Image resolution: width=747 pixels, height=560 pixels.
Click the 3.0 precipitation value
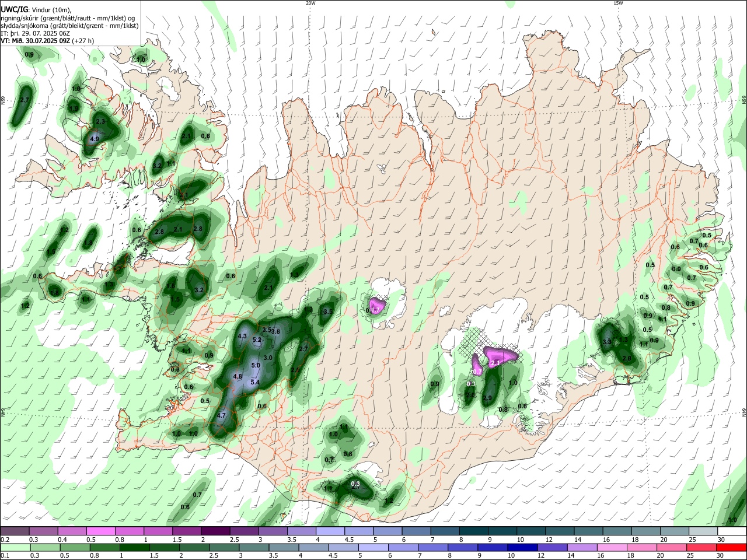tap(268, 358)
